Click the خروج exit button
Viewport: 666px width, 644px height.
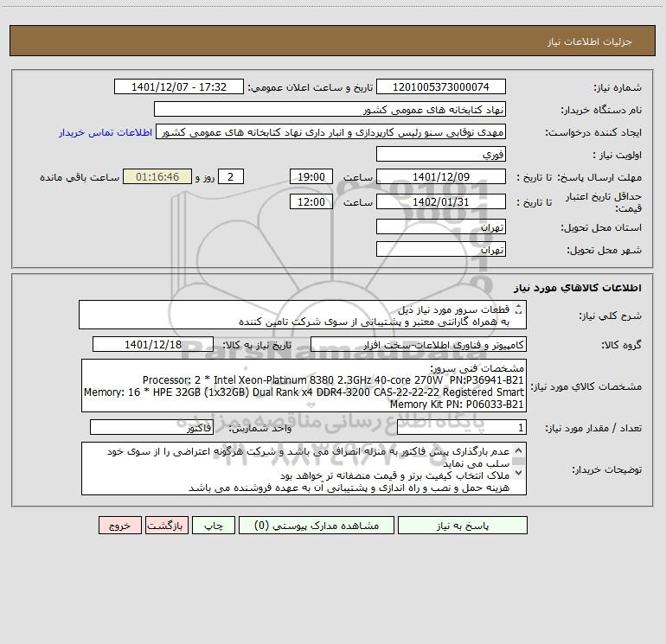tap(119, 526)
